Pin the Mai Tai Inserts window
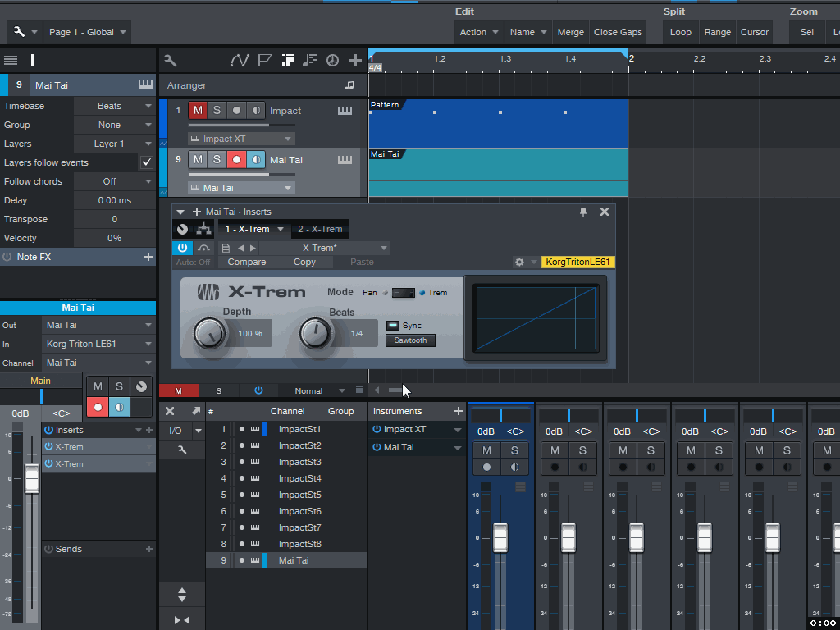The width and height of the screenshot is (840, 630). click(x=583, y=212)
